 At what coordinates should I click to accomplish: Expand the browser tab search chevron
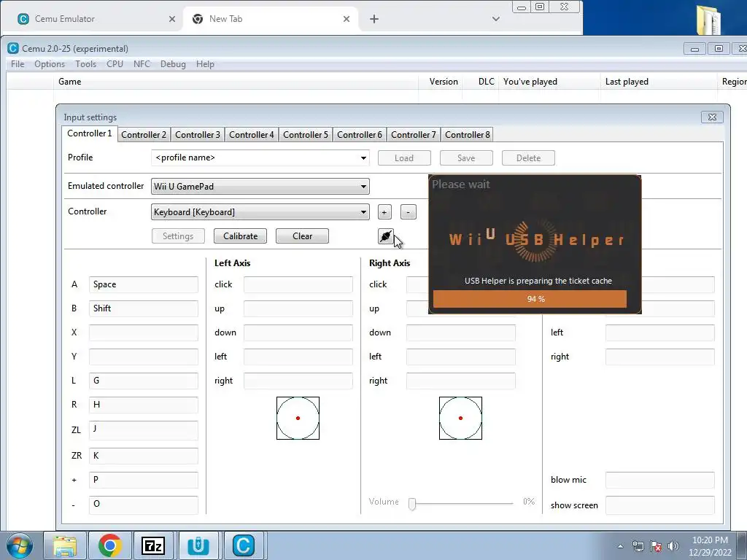coord(496,19)
